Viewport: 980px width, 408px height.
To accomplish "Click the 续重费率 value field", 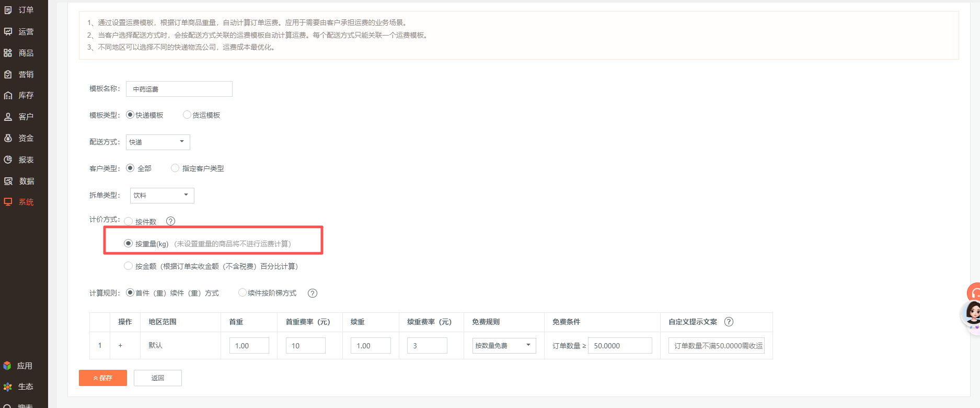I will click(x=428, y=346).
